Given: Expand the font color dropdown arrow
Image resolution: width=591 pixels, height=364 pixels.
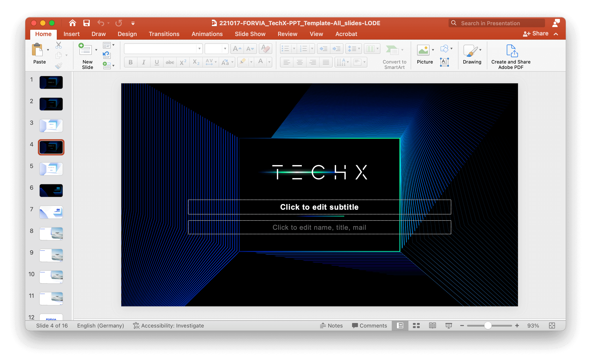Looking at the screenshot, I should pos(269,62).
